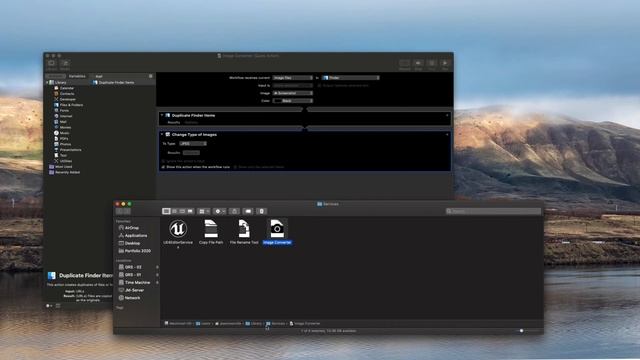
Task: Switch to the Variables tab in Automator
Action: pos(77,76)
